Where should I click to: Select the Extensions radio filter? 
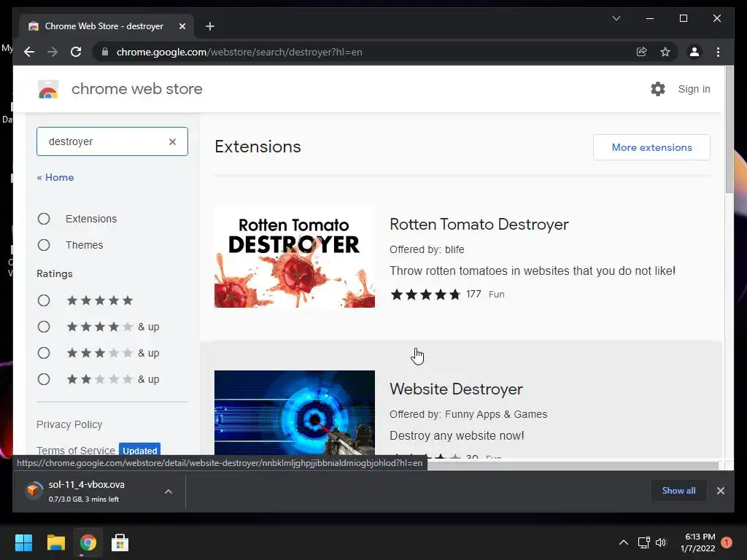pyautogui.click(x=44, y=219)
